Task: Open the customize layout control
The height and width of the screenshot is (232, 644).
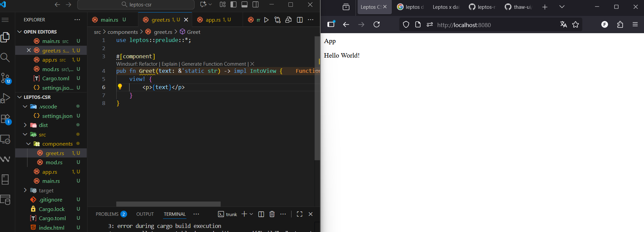Action: coord(222,4)
